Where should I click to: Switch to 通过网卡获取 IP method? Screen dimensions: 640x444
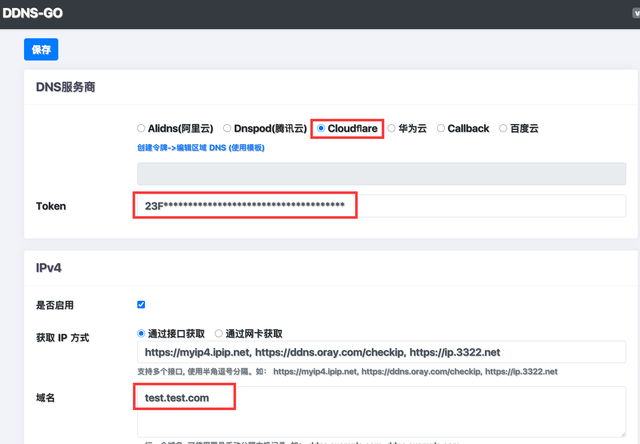[219, 334]
